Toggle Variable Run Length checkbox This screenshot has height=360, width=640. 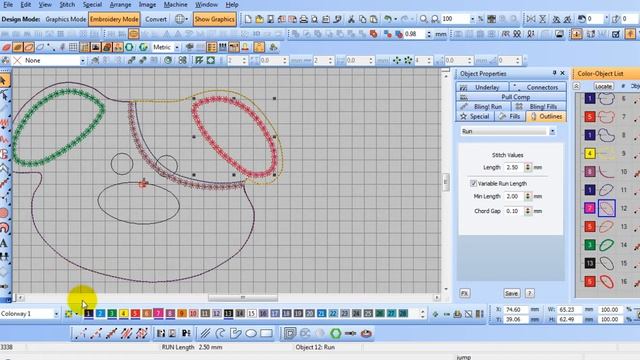[x=473, y=184]
